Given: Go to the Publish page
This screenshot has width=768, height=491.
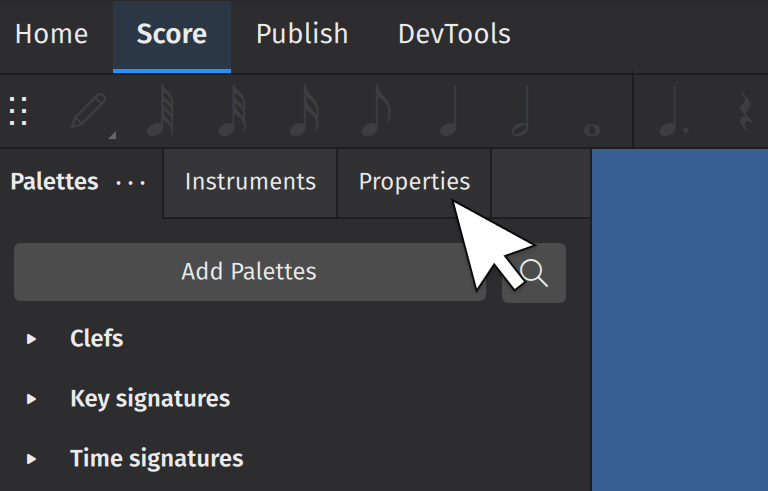Looking at the screenshot, I should [302, 34].
